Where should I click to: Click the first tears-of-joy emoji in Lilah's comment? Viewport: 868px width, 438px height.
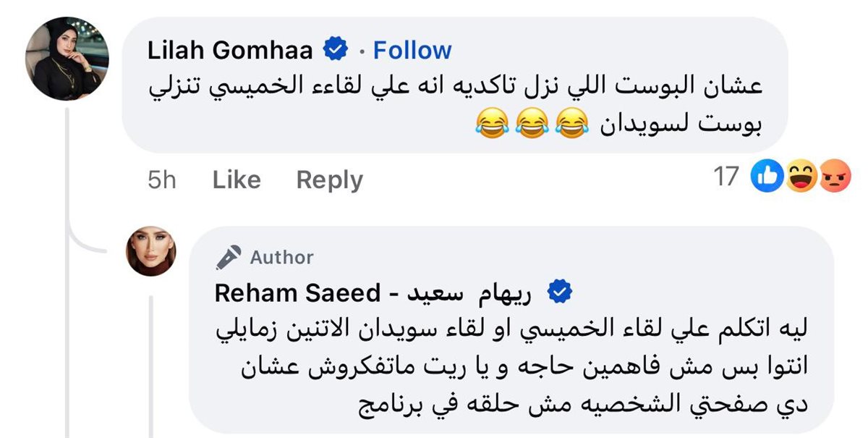[571, 126]
